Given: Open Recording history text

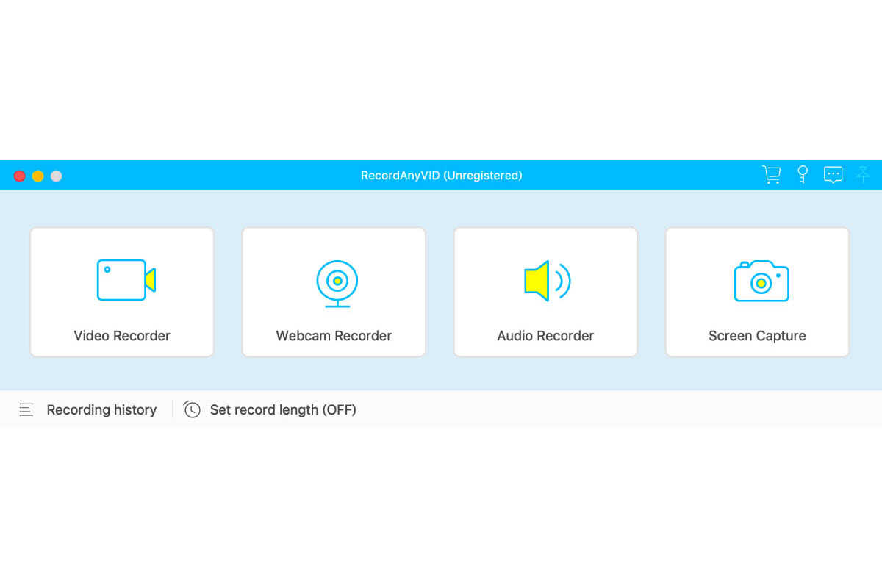Looking at the screenshot, I should [x=101, y=410].
